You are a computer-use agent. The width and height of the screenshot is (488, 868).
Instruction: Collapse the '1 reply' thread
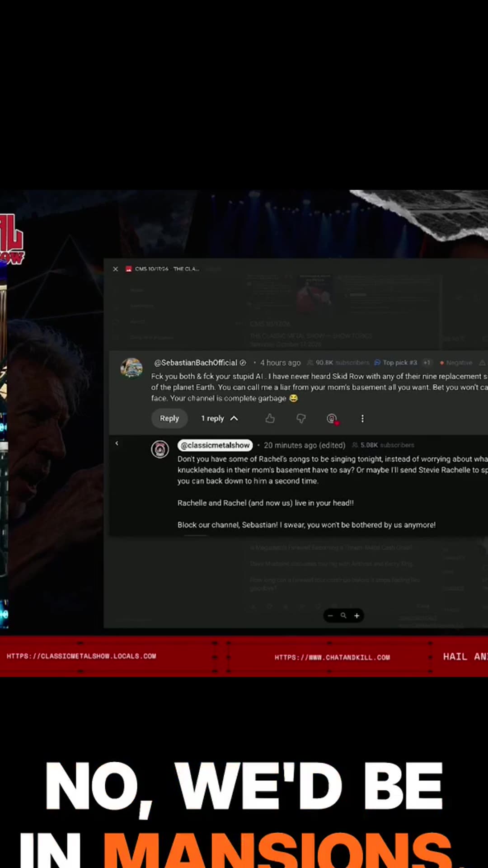pos(220,419)
